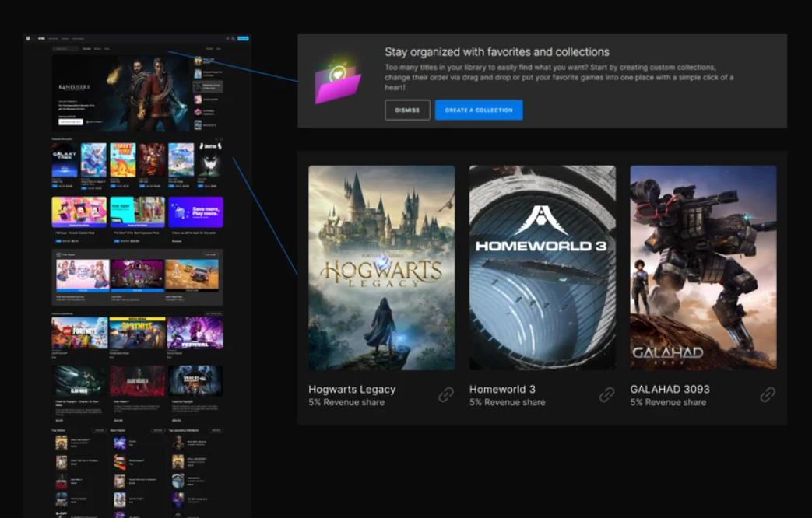Click View More next to Most Played

157,430
